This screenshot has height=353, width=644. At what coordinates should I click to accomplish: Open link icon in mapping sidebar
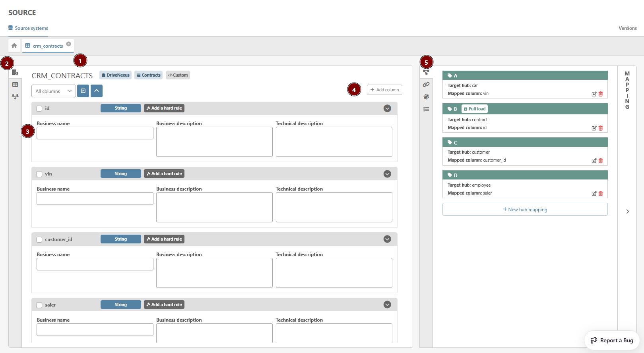(426, 85)
